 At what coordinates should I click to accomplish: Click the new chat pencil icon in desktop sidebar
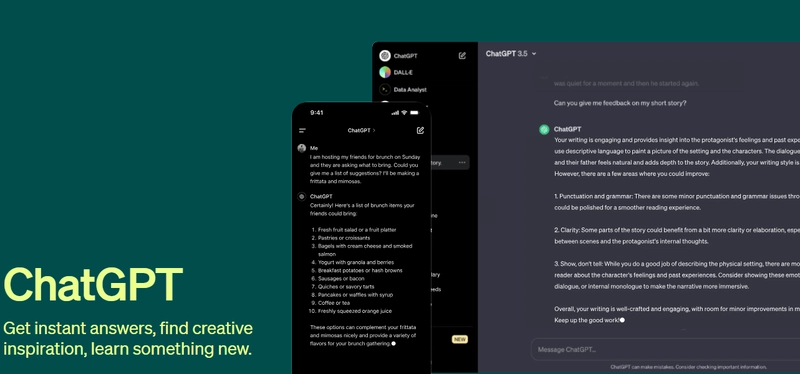coord(462,56)
